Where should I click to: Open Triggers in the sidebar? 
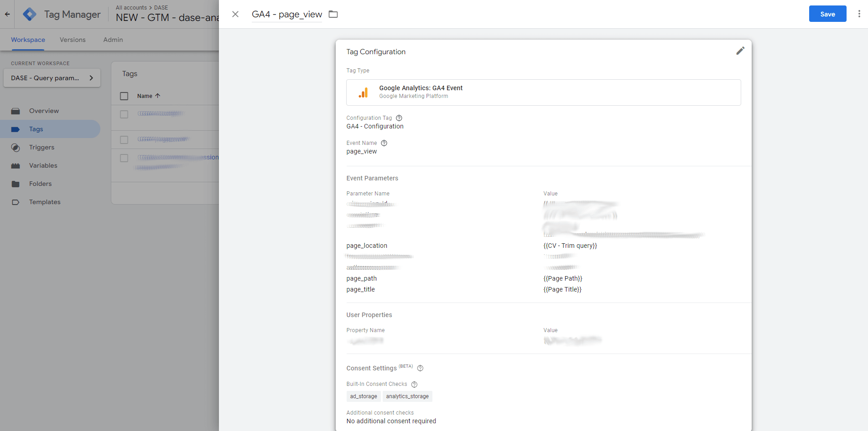pos(42,147)
